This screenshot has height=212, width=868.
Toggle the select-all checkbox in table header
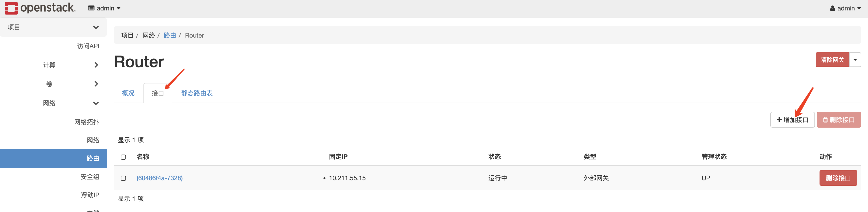pyautogui.click(x=123, y=157)
